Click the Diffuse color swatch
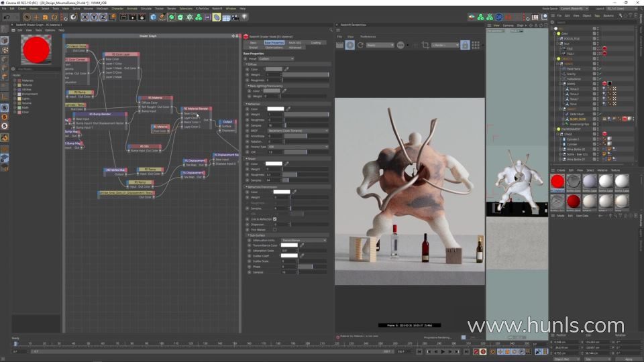Viewport: 644px width, 362px height. click(274, 69)
